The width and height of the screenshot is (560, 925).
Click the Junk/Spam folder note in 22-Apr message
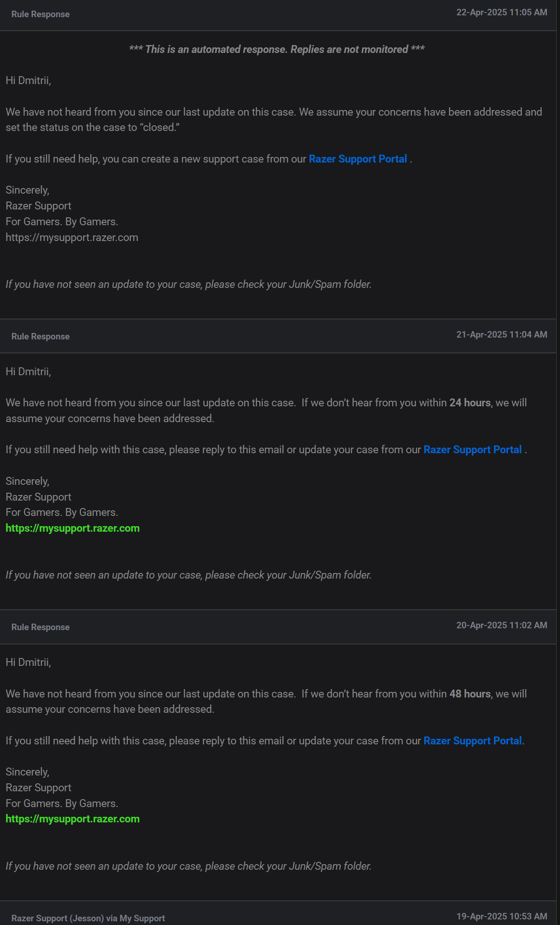[189, 284]
